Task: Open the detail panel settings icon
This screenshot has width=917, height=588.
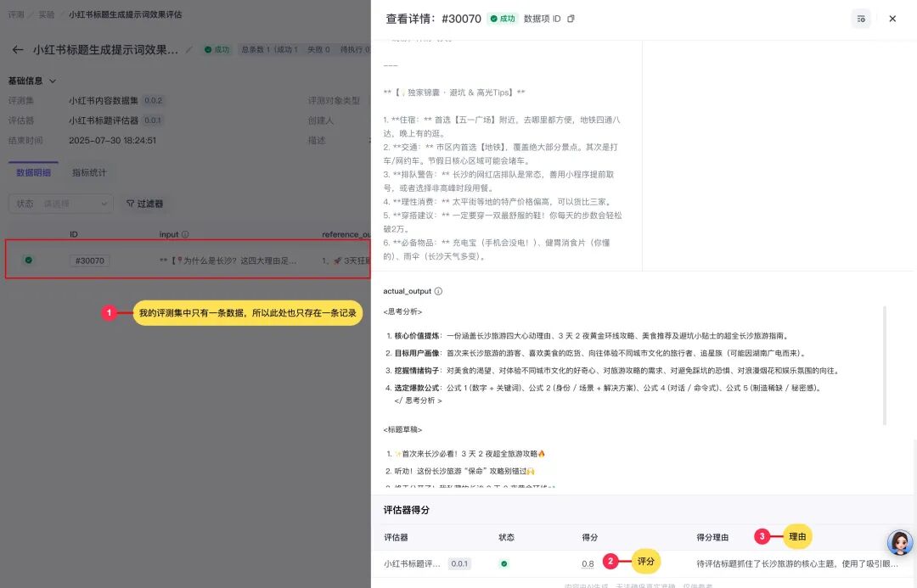Action: pyautogui.click(x=861, y=19)
